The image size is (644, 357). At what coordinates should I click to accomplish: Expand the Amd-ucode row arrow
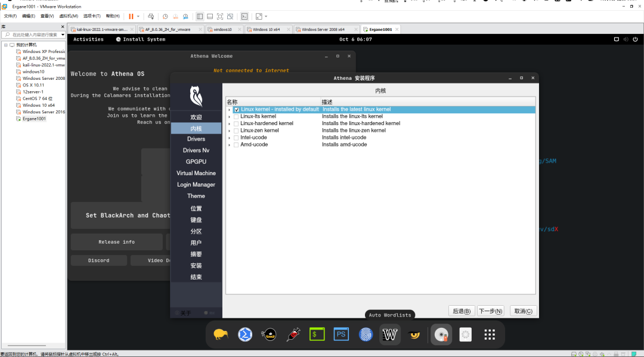click(230, 144)
